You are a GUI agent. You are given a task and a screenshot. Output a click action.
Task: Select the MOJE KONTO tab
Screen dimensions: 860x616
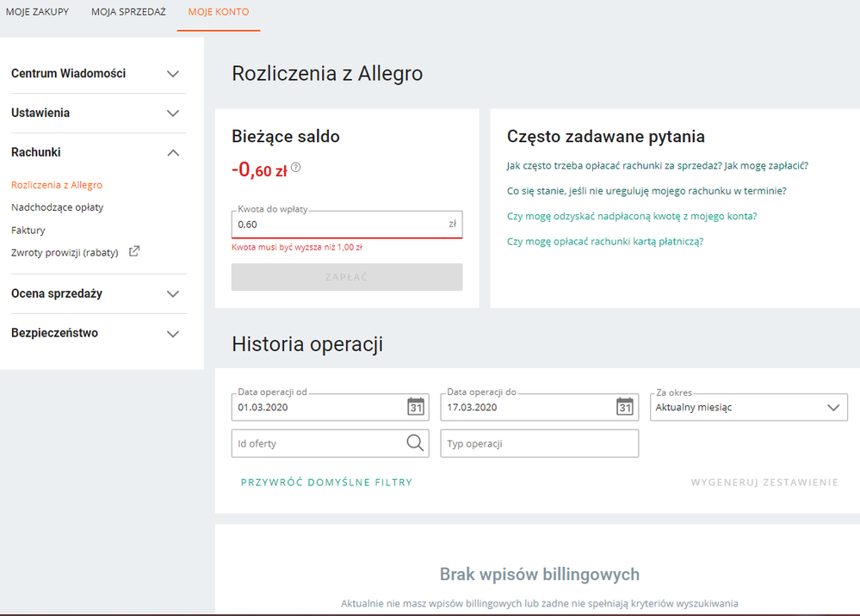tap(218, 12)
